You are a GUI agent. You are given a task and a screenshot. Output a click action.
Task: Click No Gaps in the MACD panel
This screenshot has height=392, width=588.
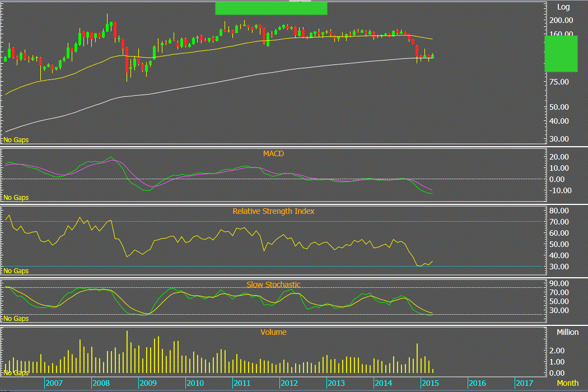click(16, 197)
